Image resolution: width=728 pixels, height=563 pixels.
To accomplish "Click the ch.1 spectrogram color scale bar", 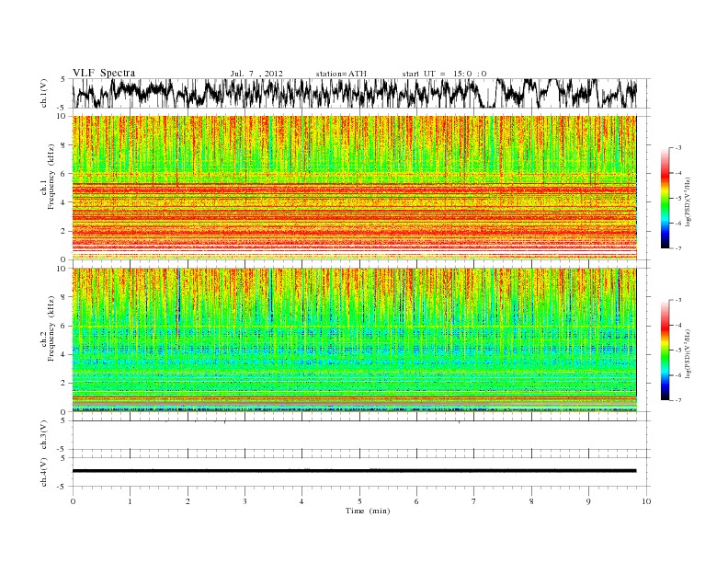I will pyautogui.click(x=665, y=198).
